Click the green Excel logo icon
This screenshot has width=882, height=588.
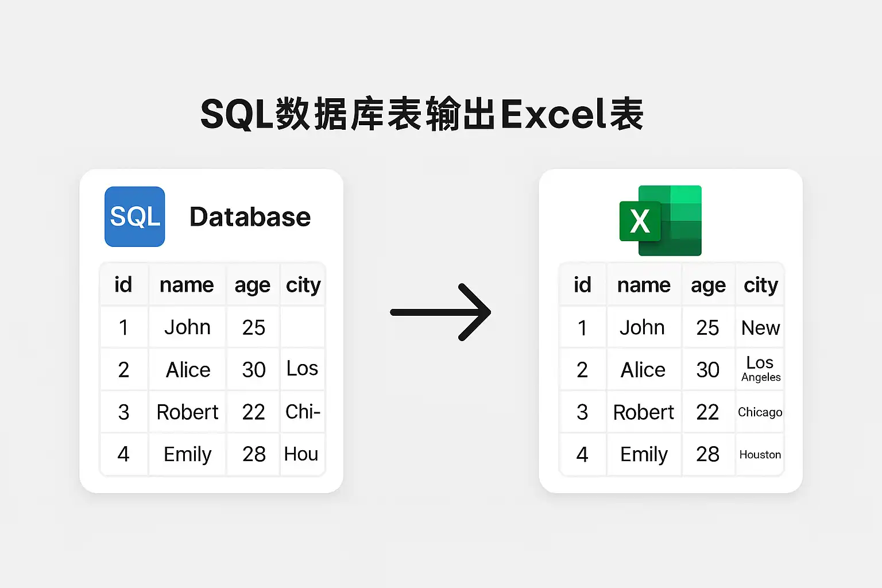point(661,220)
